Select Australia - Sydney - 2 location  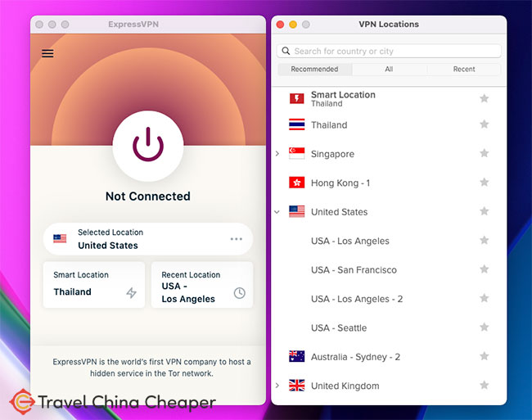coord(389,357)
